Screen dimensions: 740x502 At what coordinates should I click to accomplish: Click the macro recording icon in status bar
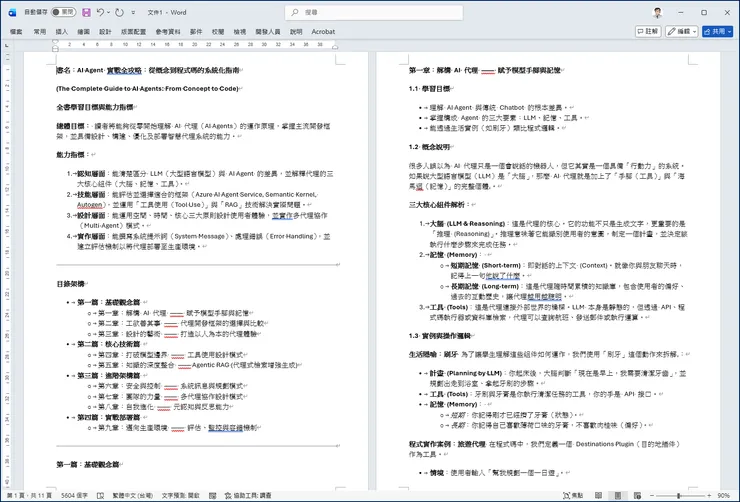(212, 495)
